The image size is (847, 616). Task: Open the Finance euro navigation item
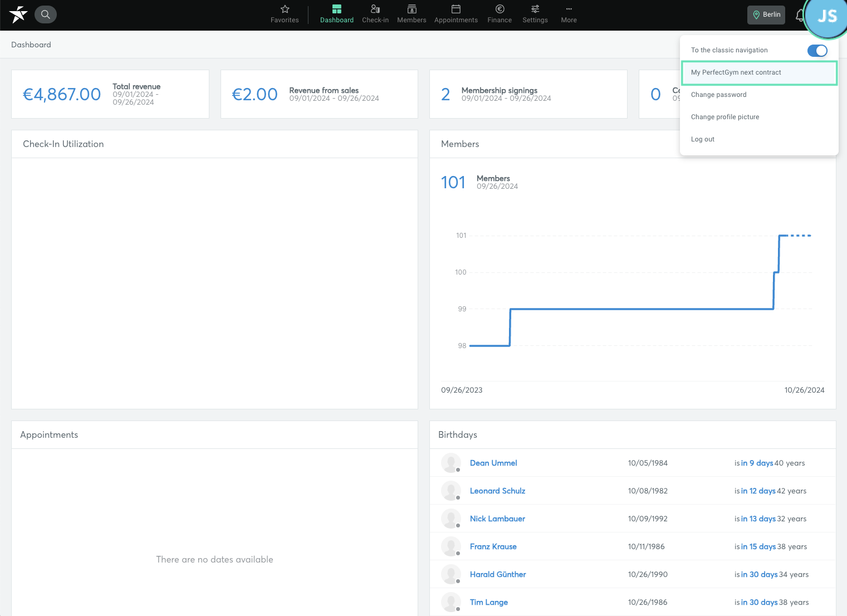500,14
